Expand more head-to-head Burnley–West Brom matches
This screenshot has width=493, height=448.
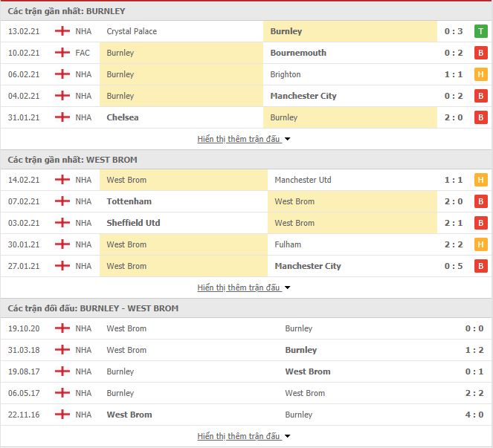click(244, 436)
